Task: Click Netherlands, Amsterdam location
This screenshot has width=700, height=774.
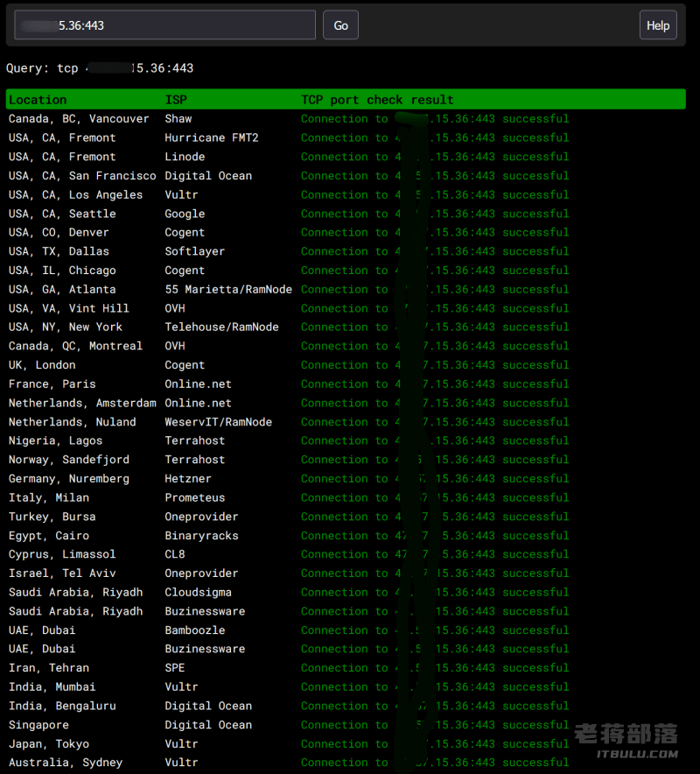Action: pos(82,404)
